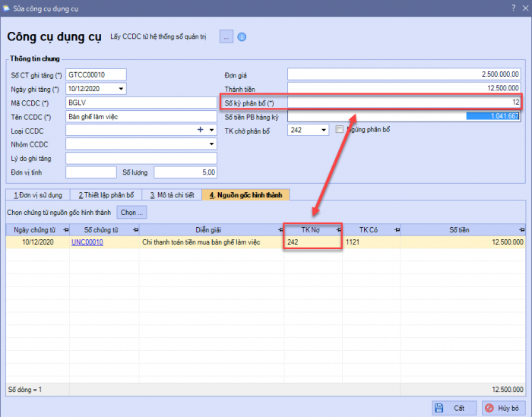Viewport: 532px width, 417px height.
Task: Click the Cất save button
Action: click(453, 408)
